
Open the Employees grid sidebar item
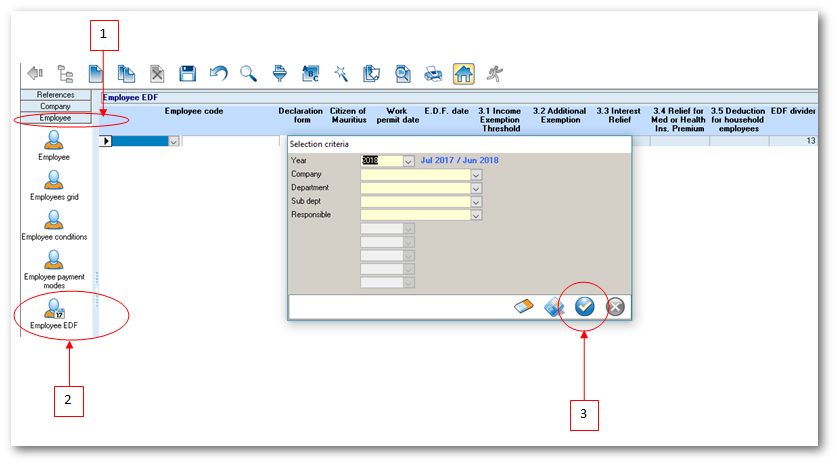54,183
